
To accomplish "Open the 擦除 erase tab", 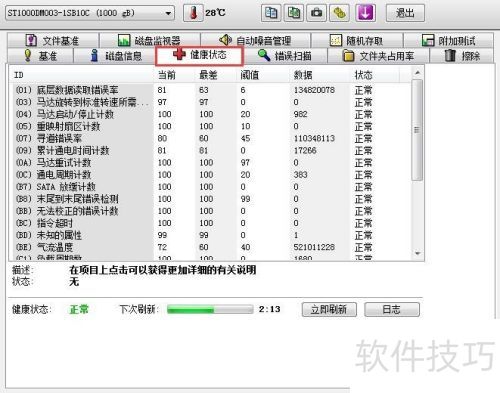I will [462, 56].
